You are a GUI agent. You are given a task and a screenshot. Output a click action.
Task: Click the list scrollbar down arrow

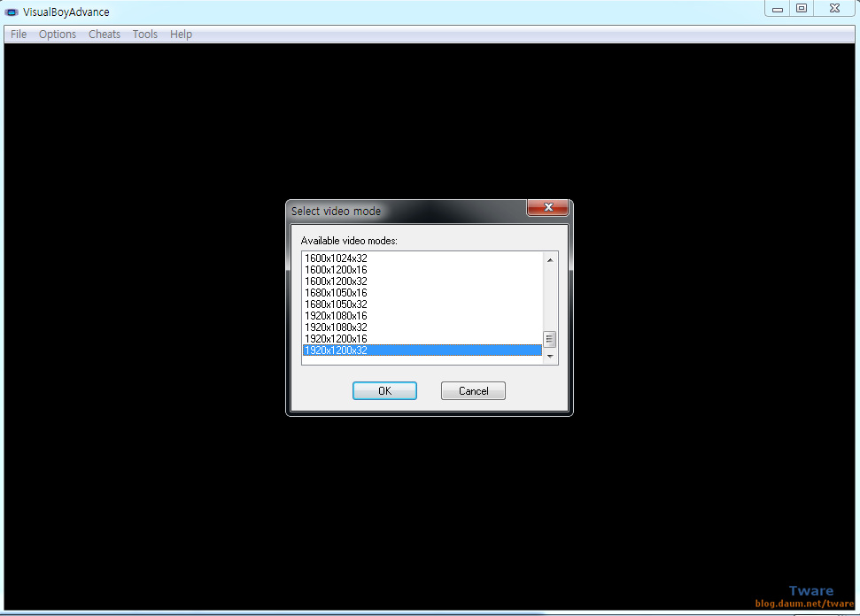549,357
